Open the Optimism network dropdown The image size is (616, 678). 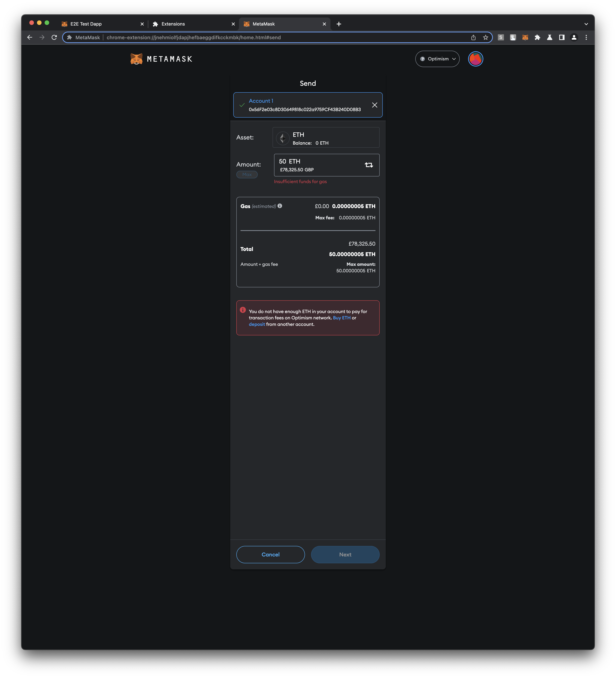(x=437, y=59)
